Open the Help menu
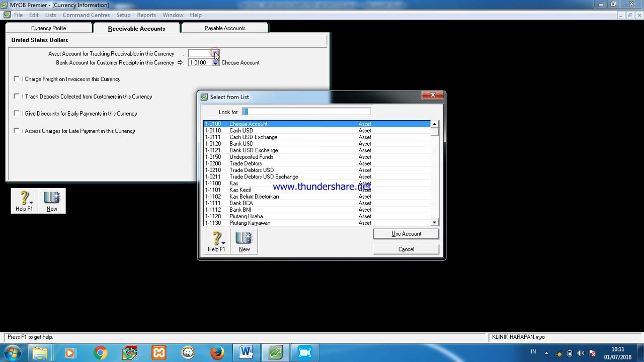Screen dimensions: 644x362 tap(196, 15)
